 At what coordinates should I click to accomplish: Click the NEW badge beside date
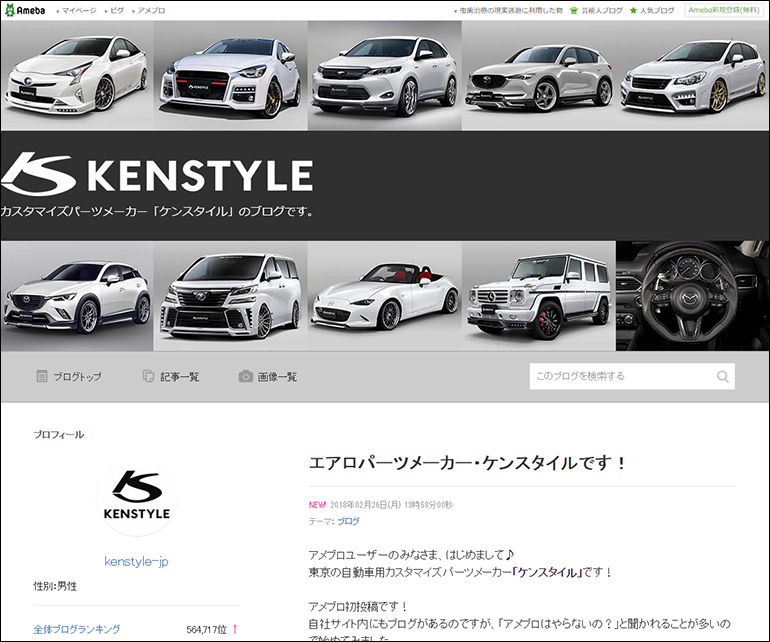pos(317,505)
